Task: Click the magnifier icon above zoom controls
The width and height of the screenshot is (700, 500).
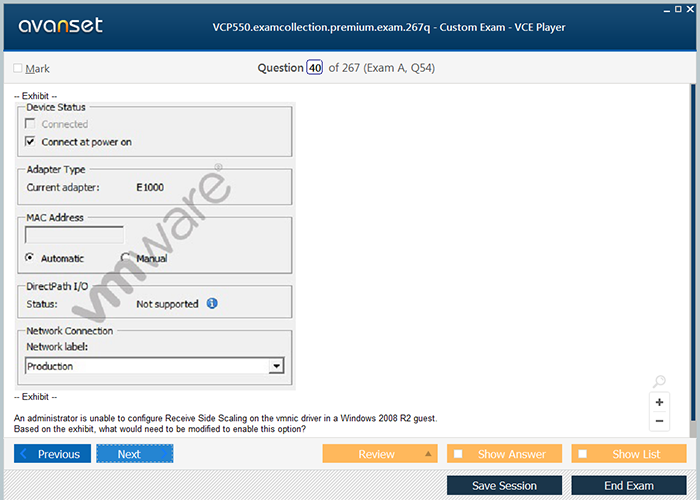Action: click(x=659, y=381)
